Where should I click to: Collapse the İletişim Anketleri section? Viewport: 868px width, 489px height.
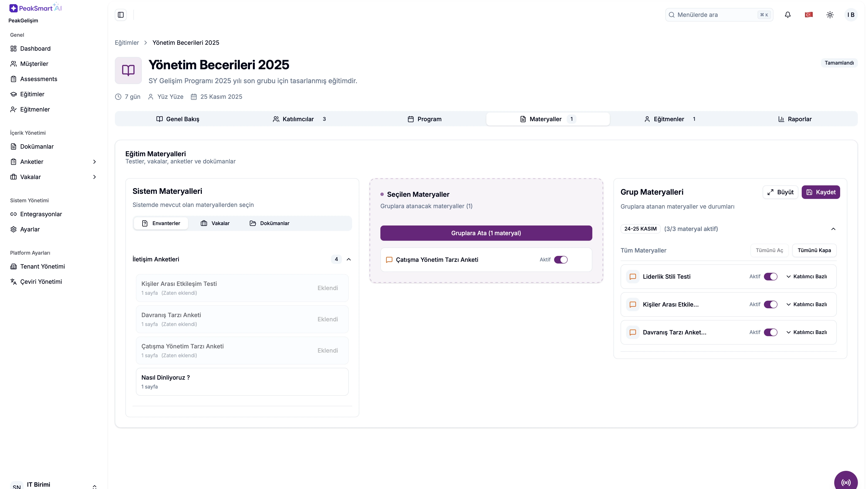click(x=349, y=259)
